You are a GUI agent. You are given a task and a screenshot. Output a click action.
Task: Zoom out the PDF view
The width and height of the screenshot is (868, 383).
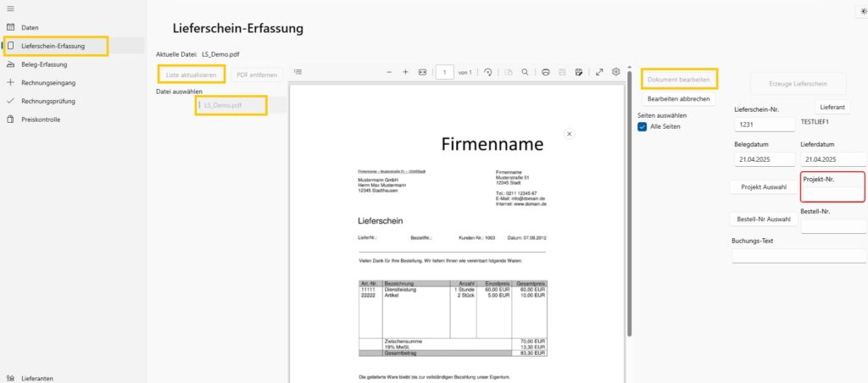pyautogui.click(x=389, y=72)
